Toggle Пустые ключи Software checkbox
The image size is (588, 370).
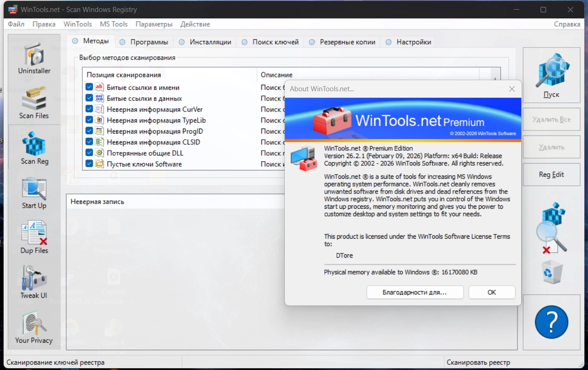pos(89,164)
